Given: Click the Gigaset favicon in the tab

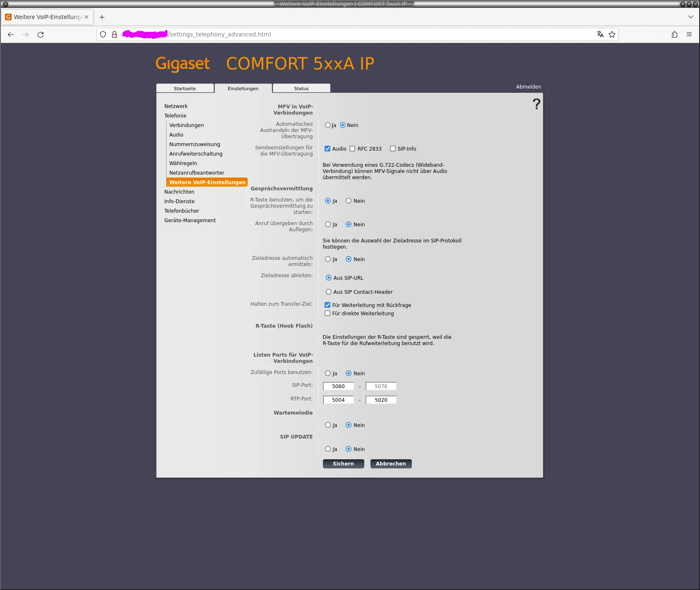Looking at the screenshot, I should [x=8, y=17].
